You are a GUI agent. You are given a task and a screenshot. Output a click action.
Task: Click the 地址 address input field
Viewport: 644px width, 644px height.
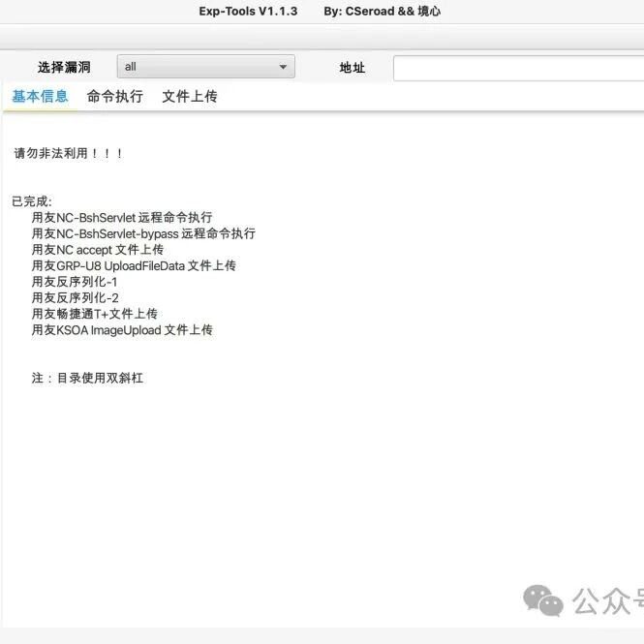click(x=518, y=68)
